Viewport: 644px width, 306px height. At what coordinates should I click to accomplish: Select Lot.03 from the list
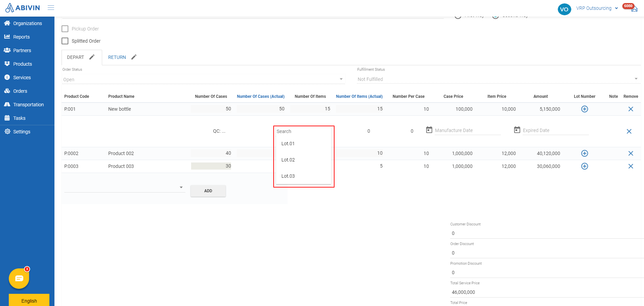(x=303, y=176)
